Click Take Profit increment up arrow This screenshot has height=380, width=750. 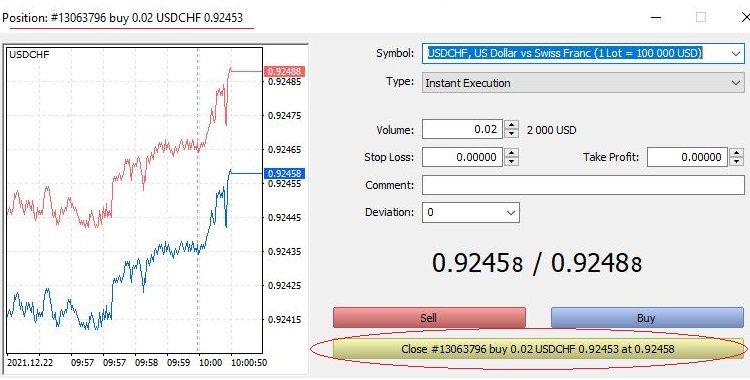pyautogui.click(x=737, y=153)
